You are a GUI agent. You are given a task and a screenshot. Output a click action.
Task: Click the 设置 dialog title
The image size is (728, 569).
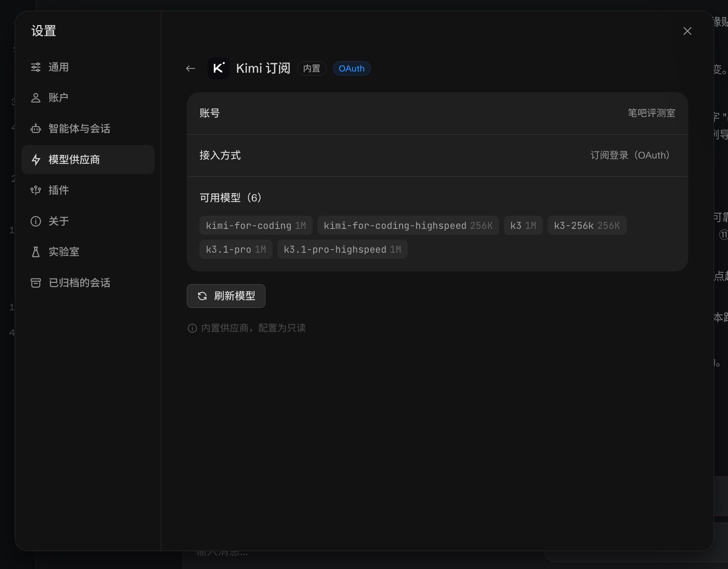(44, 31)
